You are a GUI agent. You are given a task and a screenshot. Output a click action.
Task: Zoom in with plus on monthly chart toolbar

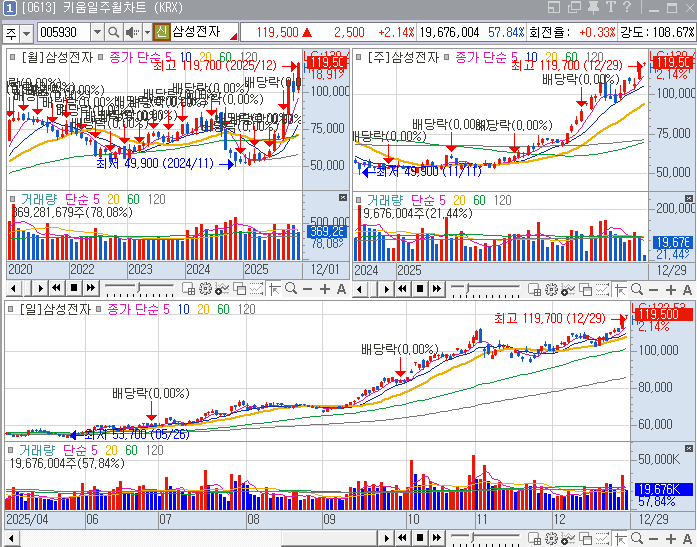(x=324, y=289)
